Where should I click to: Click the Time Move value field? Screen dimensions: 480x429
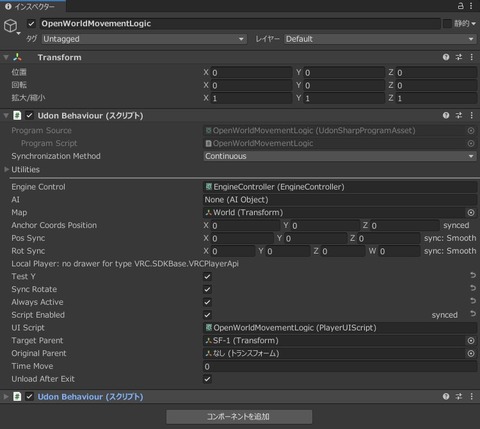point(340,366)
